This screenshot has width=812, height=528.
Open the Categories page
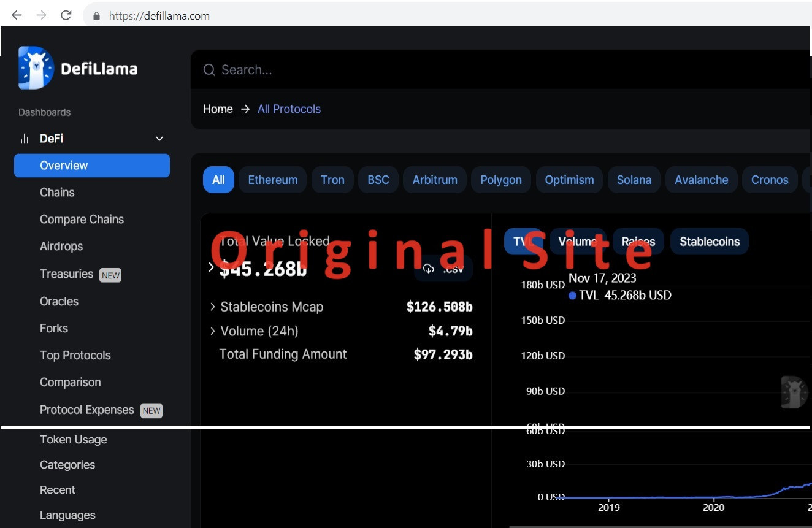[67, 465]
